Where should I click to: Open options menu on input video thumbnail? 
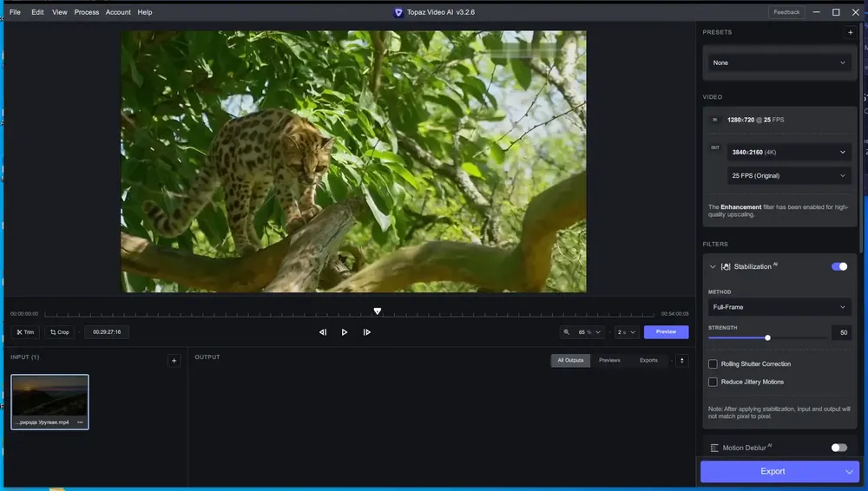click(80, 422)
